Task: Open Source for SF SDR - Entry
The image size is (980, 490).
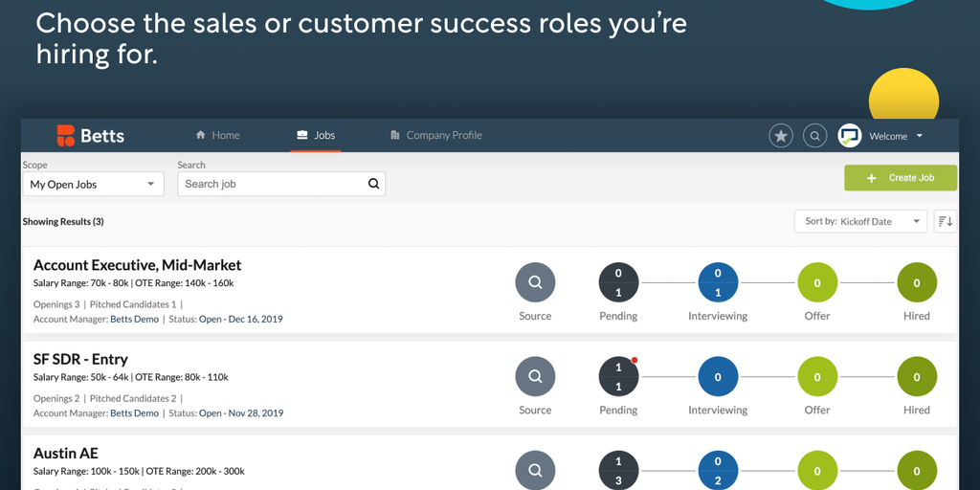Action: pyautogui.click(x=535, y=377)
